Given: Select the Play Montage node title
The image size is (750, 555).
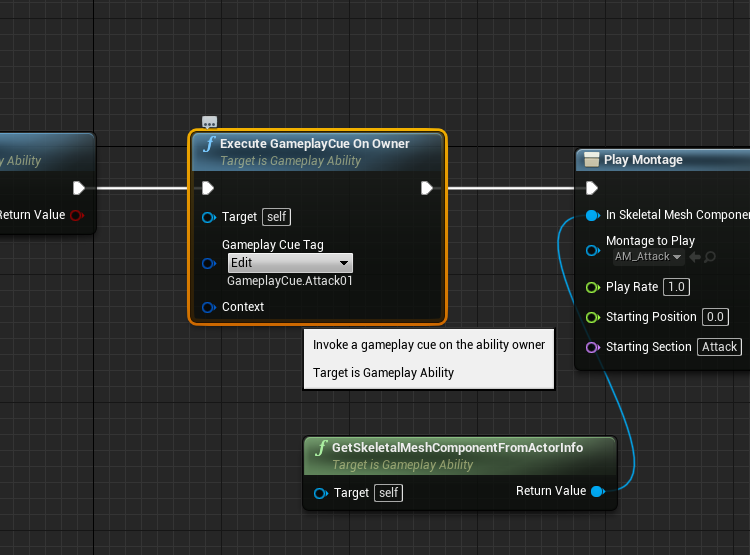Looking at the screenshot, I should pos(643,160).
